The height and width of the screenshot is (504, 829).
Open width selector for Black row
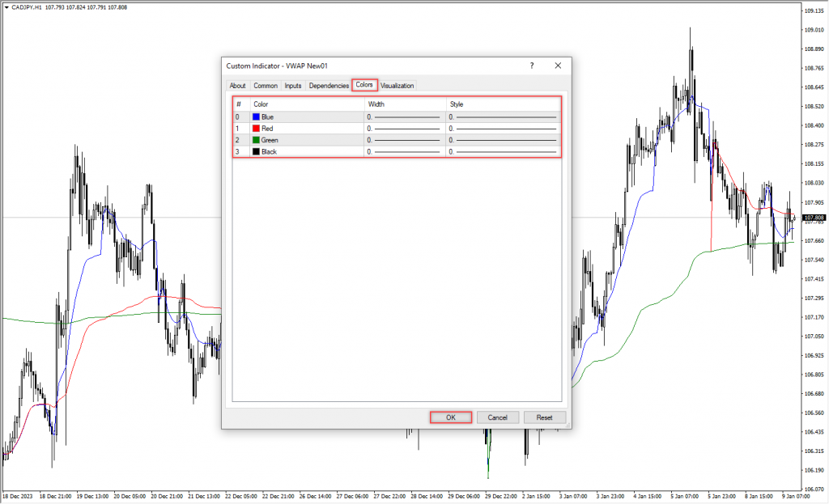pos(405,151)
